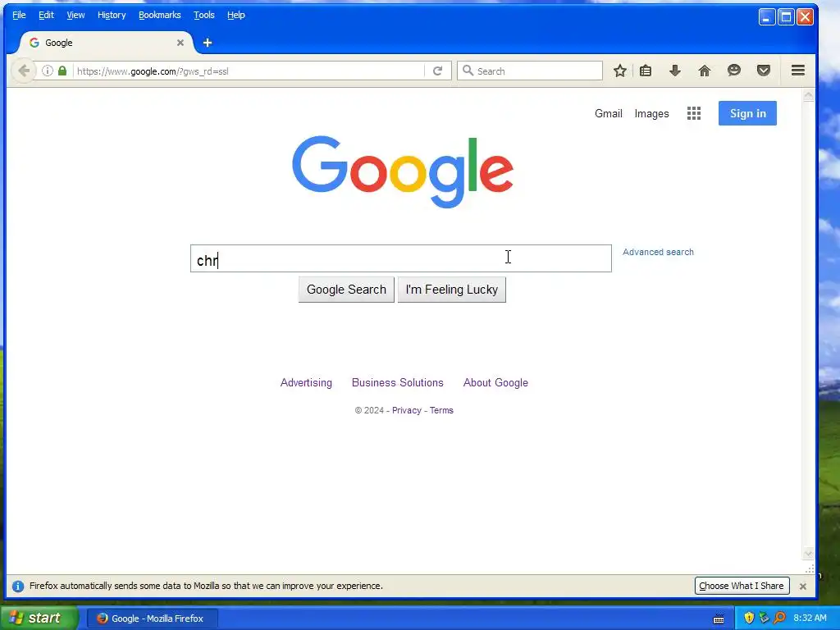Click the page scrollbar down arrow
Viewport: 840px width, 630px height.
coord(808,554)
